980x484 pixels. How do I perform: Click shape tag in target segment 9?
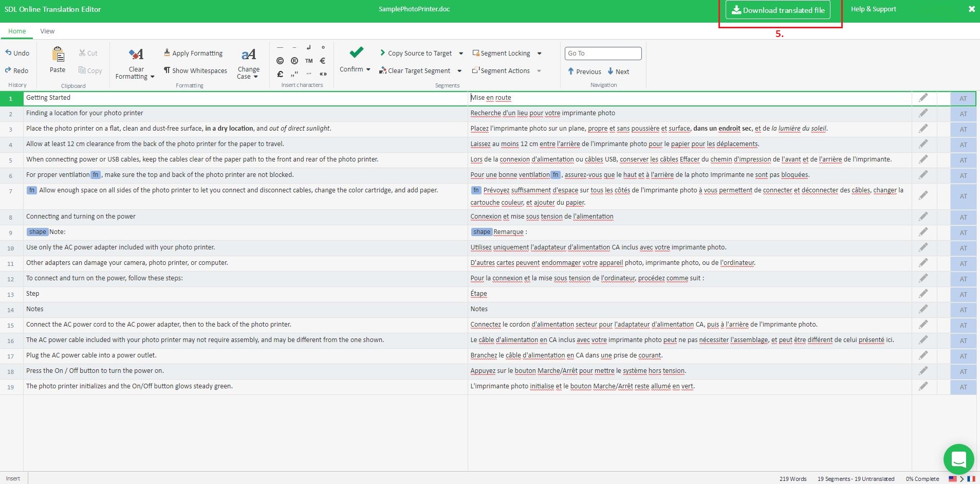pos(482,232)
